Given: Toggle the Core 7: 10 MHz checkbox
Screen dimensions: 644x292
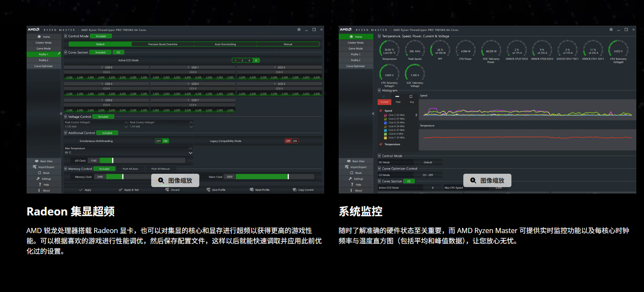Looking at the screenshot, I should click(386, 138).
